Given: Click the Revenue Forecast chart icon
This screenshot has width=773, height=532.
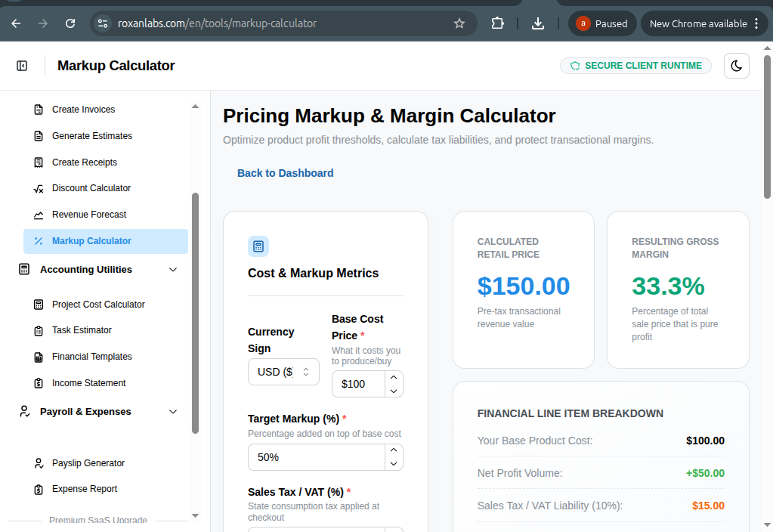Looking at the screenshot, I should [x=39, y=215].
